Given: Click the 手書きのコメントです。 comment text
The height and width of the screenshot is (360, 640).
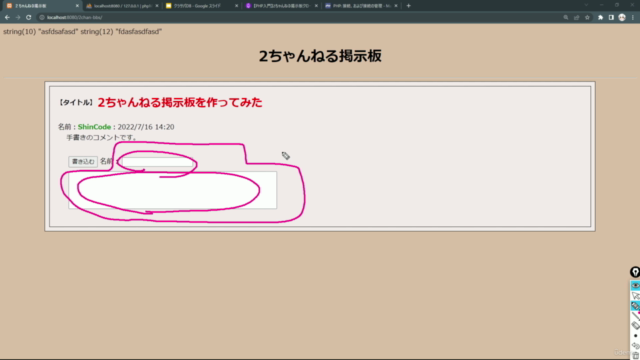Looking at the screenshot, I should (102, 138).
